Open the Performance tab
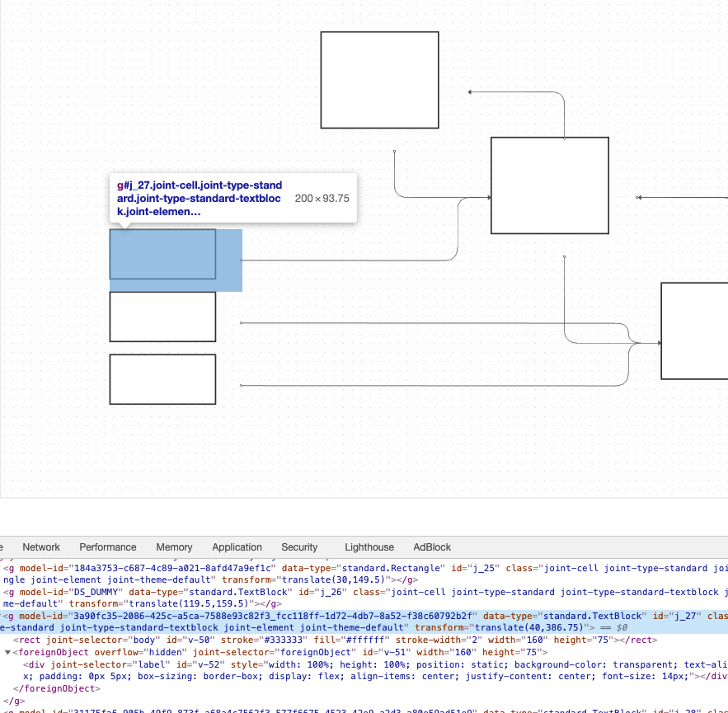The height and width of the screenshot is (713, 728). pos(107,546)
